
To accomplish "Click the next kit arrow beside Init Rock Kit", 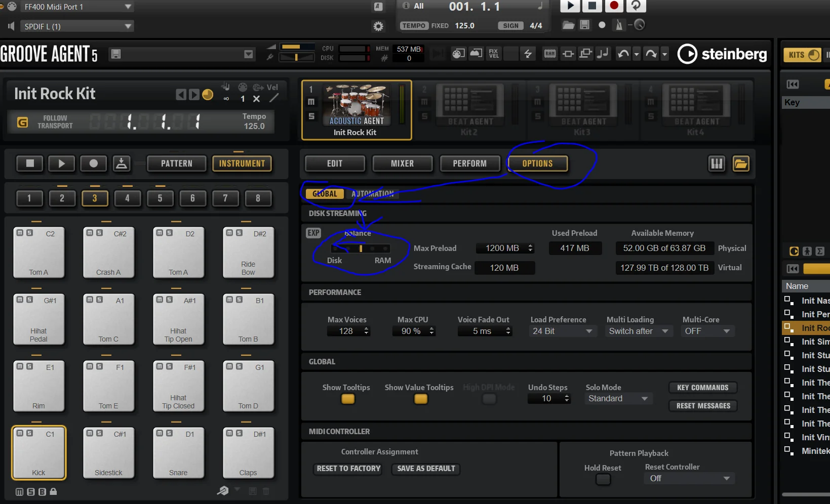I will [194, 95].
